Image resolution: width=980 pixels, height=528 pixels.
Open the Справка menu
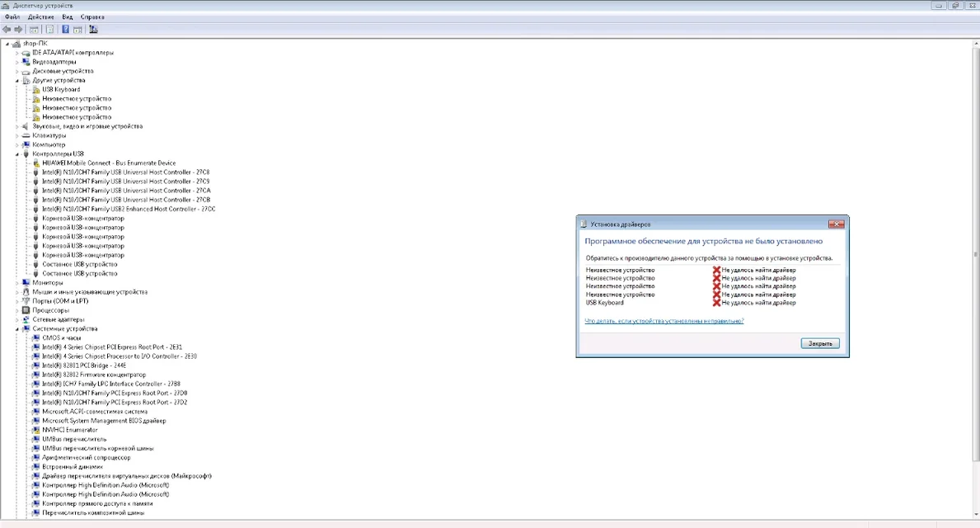[x=91, y=16]
